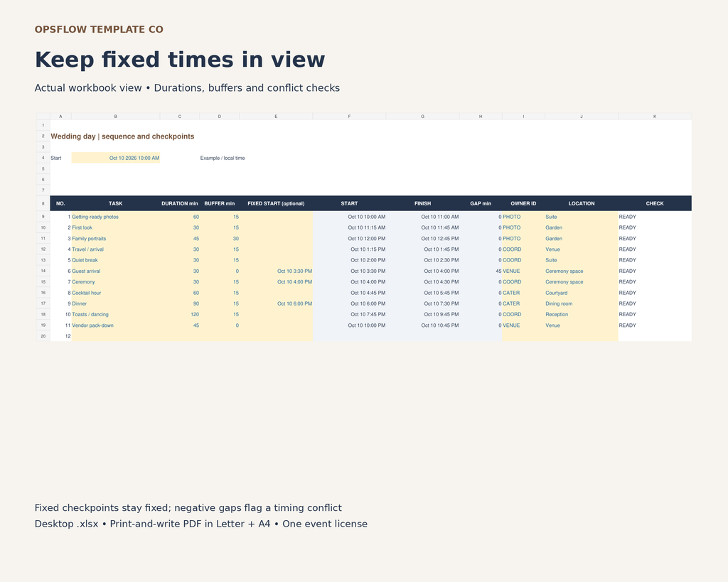
Task: Select the "Quiet break" task cell
Action: [116, 260]
